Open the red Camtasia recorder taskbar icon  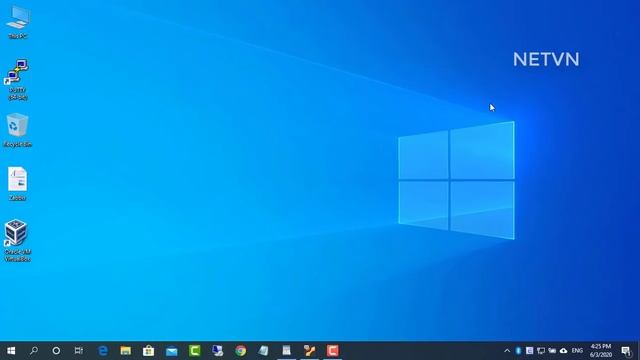coord(333,351)
